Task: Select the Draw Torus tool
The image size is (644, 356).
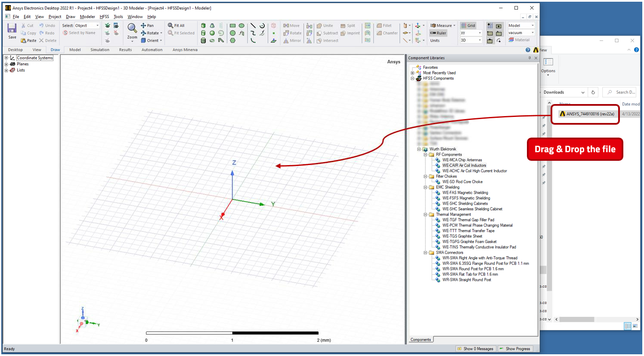Action: pyautogui.click(x=212, y=40)
